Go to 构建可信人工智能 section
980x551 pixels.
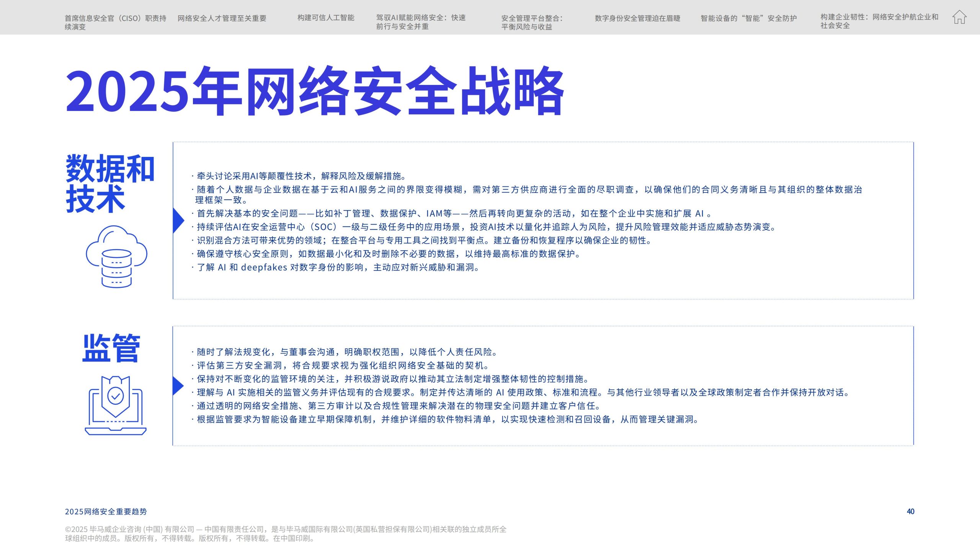[x=326, y=18]
